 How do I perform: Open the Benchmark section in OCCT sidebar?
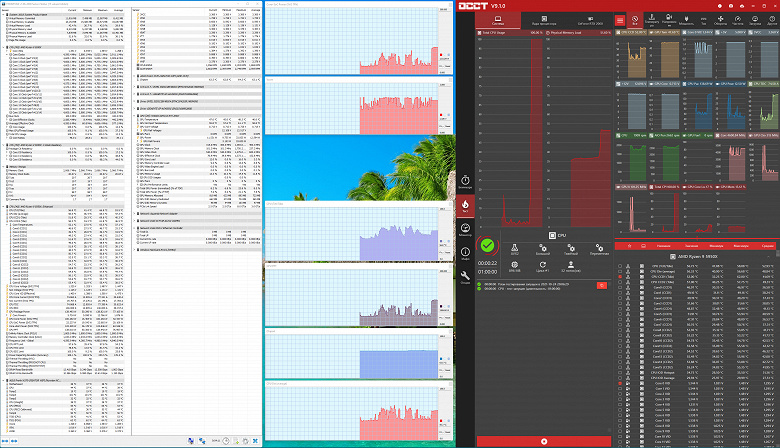[x=465, y=181]
